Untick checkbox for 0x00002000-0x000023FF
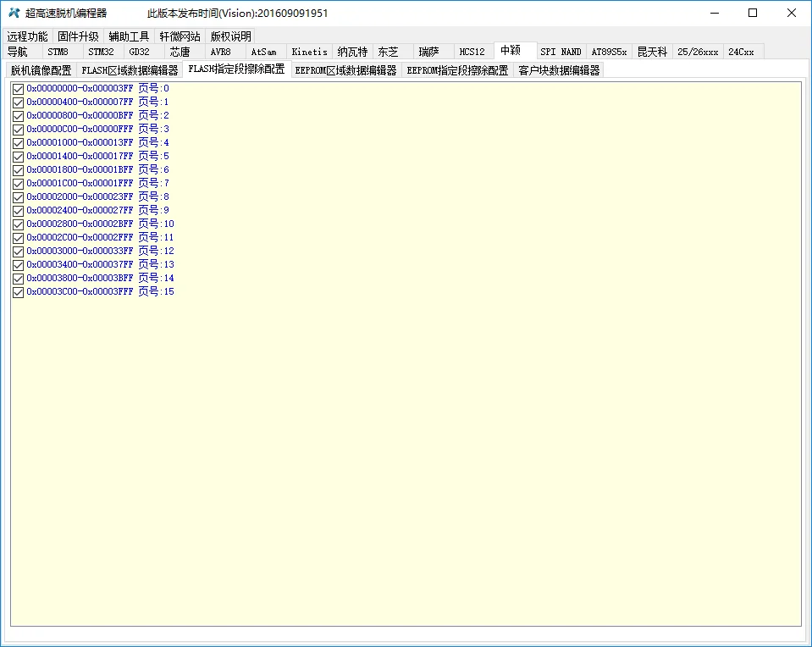The width and height of the screenshot is (812, 647). 18,197
